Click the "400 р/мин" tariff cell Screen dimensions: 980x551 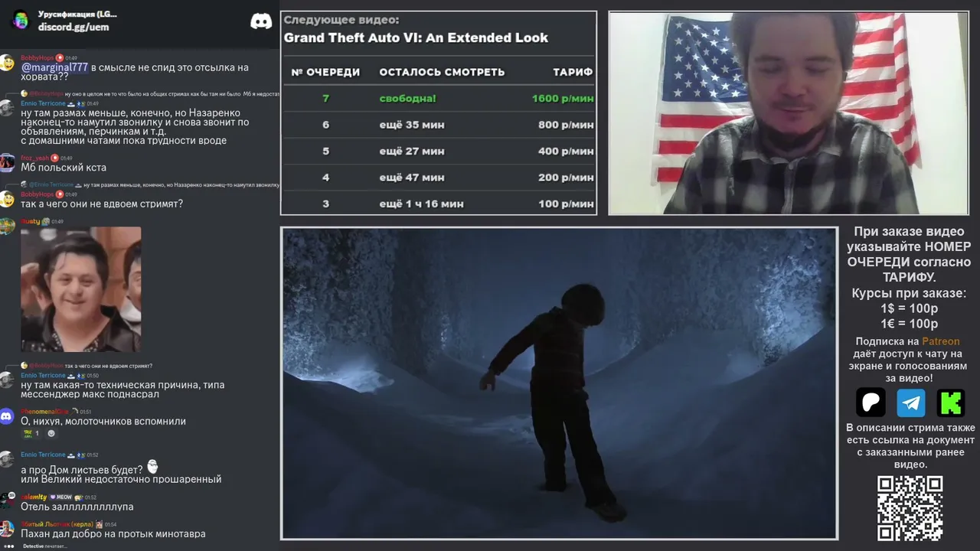(566, 152)
